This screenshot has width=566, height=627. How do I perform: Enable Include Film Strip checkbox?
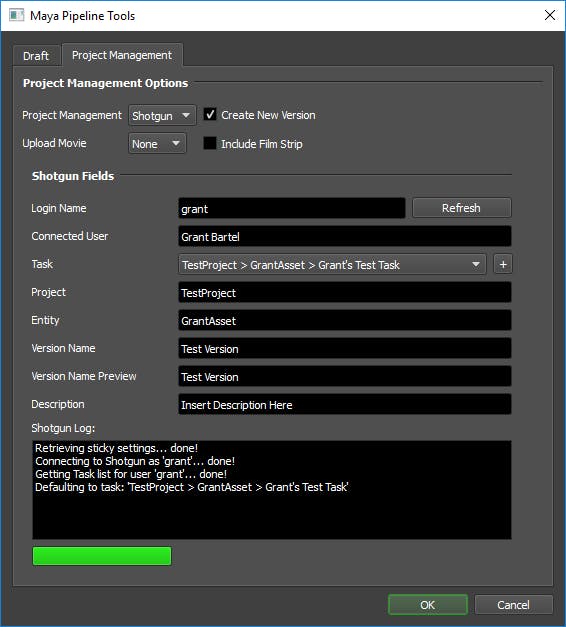(x=210, y=143)
